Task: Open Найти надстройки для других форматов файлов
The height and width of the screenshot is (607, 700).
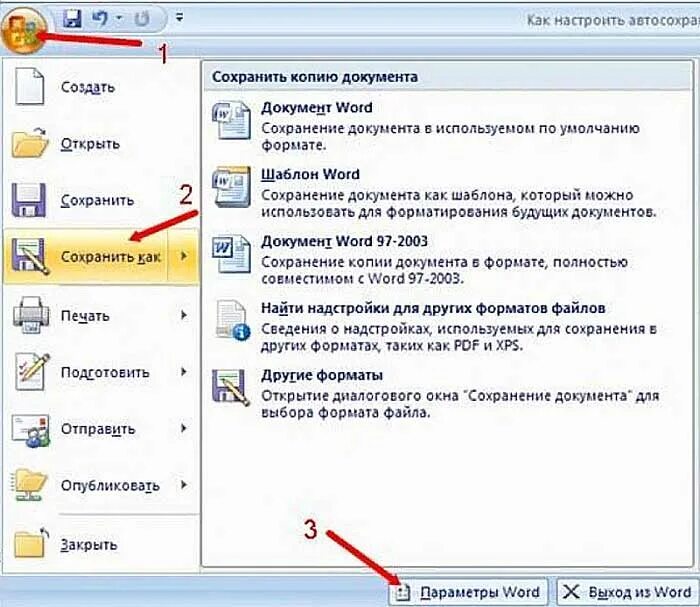Action: point(446,327)
